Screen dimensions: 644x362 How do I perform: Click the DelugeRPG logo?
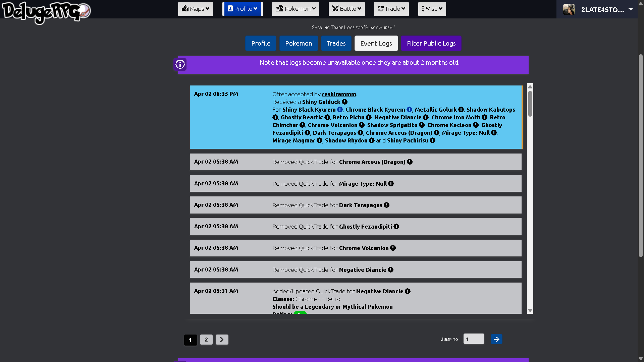[46, 12]
